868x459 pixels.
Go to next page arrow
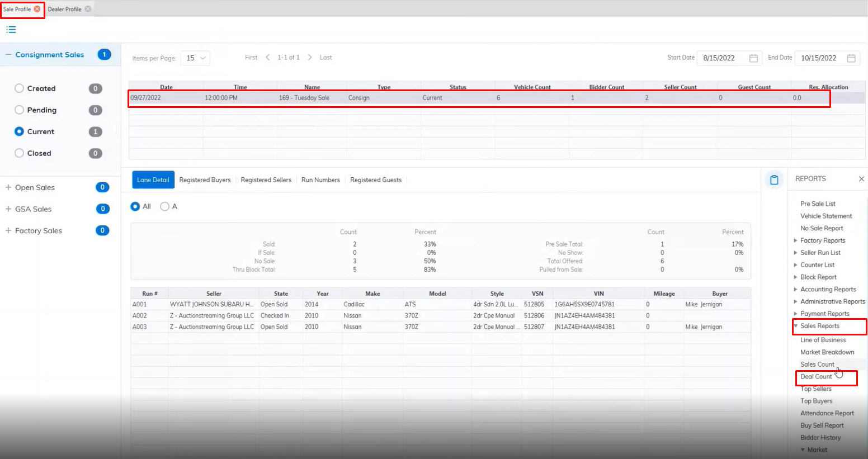point(310,58)
